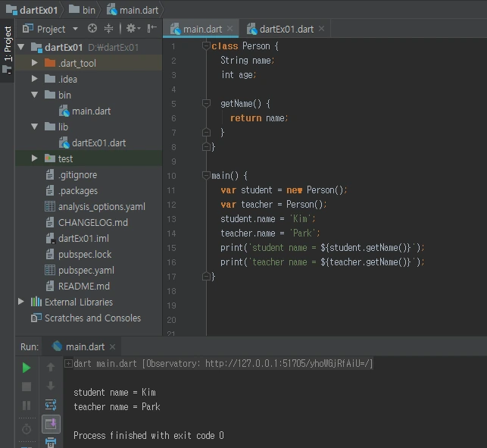The height and width of the screenshot is (448, 487).
Task: Click the Pause Output button
Action: (x=27, y=406)
